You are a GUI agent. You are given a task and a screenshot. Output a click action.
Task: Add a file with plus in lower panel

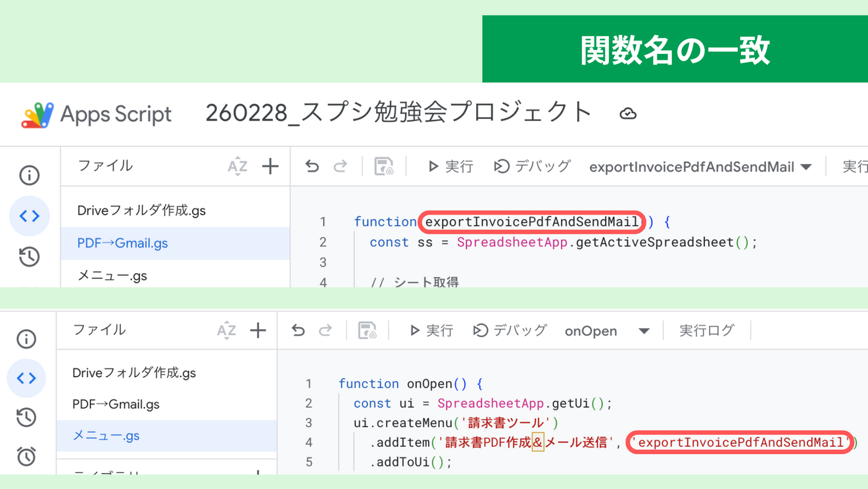point(258,330)
